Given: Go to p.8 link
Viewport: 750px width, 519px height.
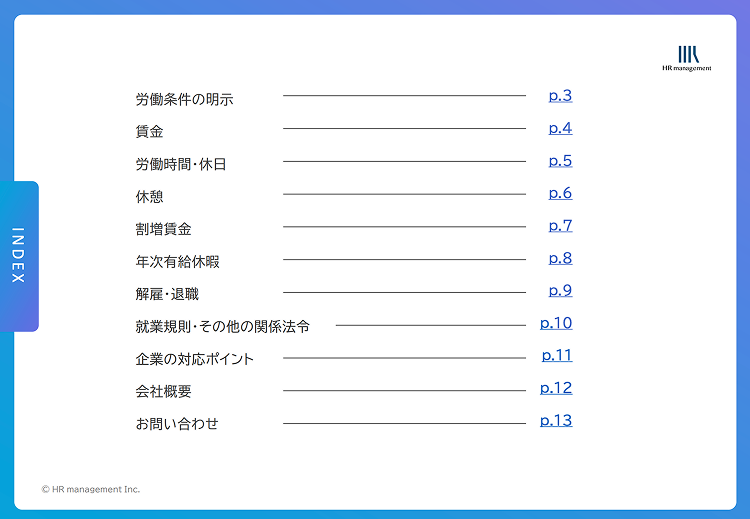Looking at the screenshot, I should [560, 259].
